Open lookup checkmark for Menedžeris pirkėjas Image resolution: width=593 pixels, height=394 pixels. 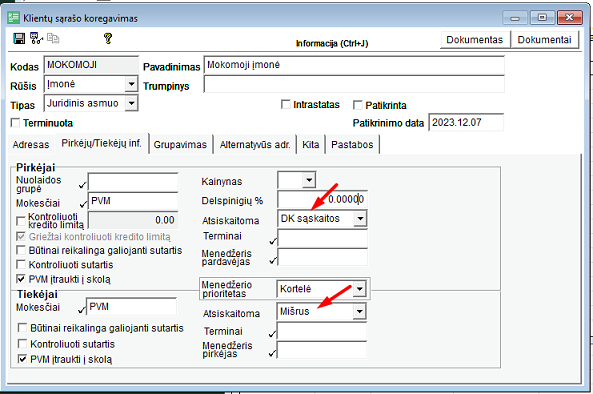(x=272, y=354)
